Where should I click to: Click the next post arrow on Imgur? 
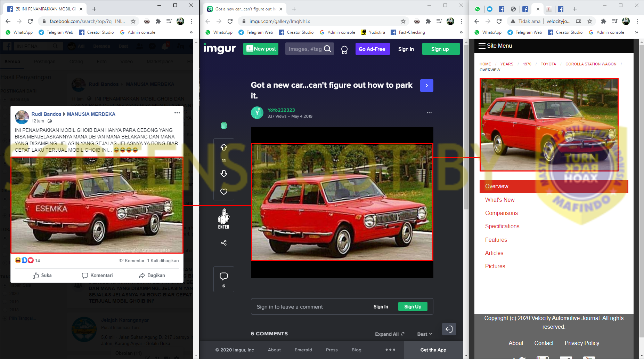coord(426,86)
